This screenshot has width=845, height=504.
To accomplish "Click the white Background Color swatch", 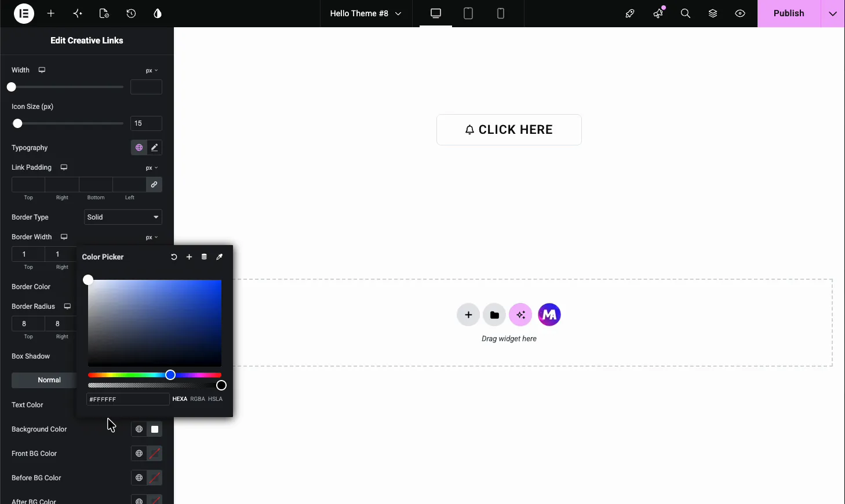I will point(154,429).
